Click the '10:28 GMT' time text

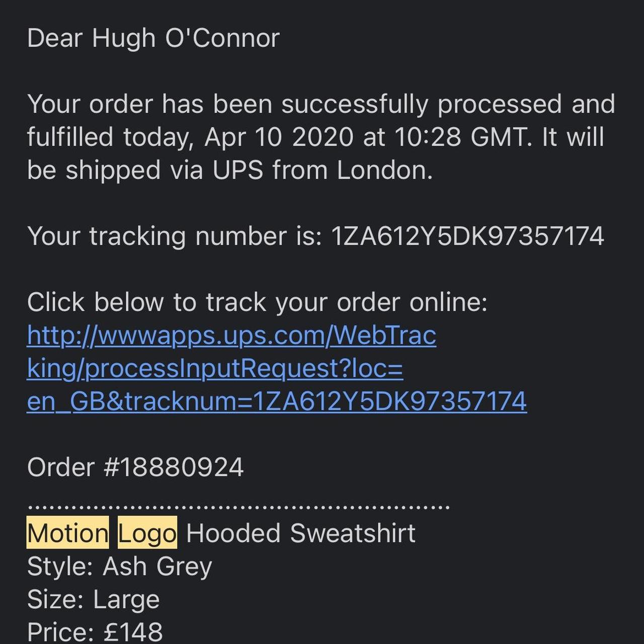coord(463,137)
